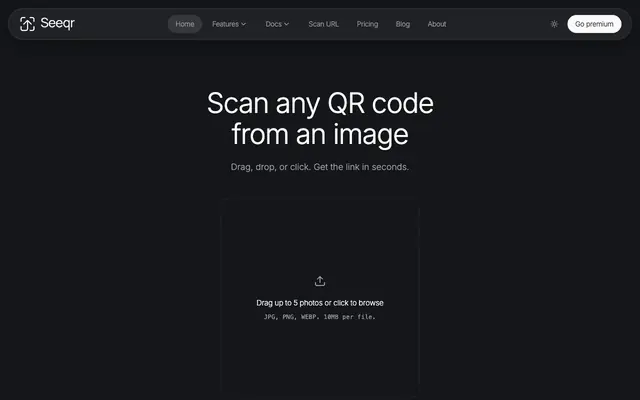640x400 pixels.
Task: Click the "Scan any QR code from an image" heading
Action: tap(320, 118)
